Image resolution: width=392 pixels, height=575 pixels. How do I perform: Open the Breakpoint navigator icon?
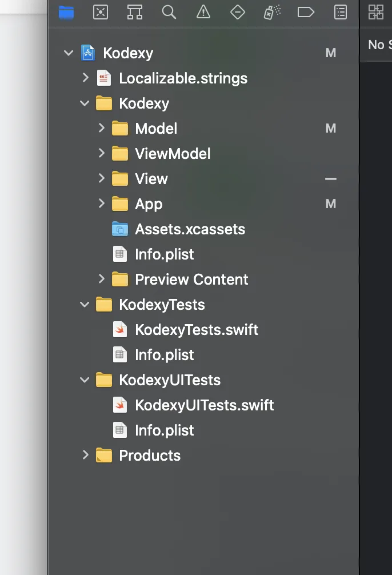click(x=306, y=12)
